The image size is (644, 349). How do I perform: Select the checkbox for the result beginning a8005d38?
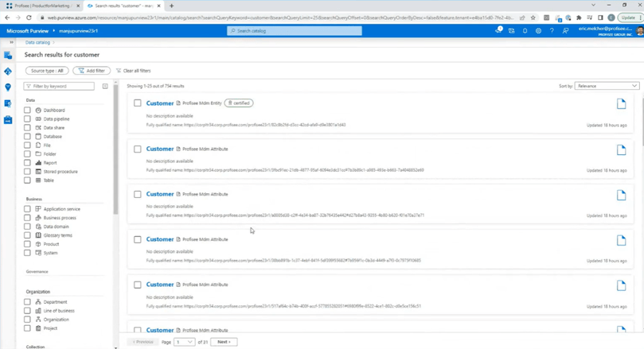coord(138,194)
